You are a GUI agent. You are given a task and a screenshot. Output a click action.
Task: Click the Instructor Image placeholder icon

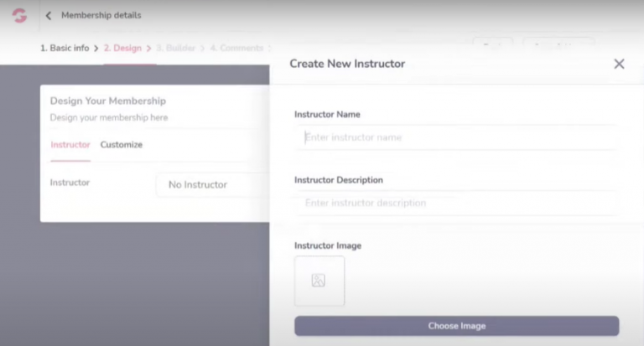click(x=319, y=281)
